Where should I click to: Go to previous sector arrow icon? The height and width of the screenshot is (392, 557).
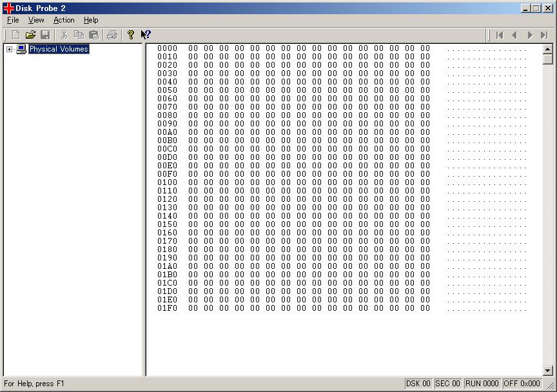(514, 35)
